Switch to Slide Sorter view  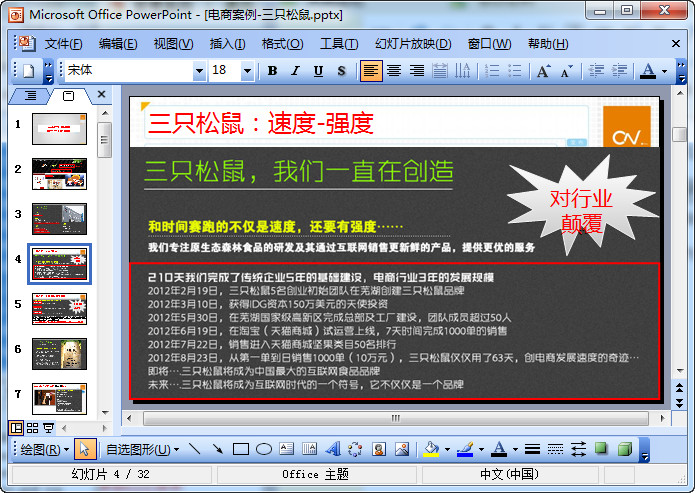click(x=32, y=428)
